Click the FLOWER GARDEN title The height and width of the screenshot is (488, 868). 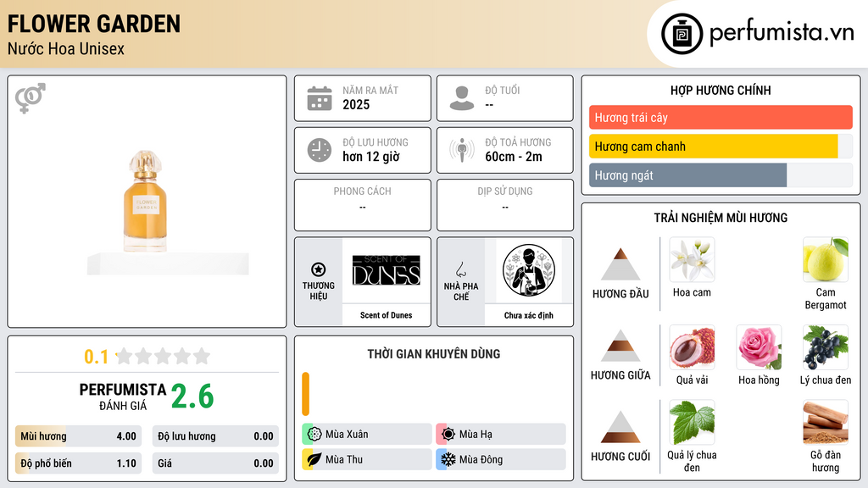coord(94,24)
